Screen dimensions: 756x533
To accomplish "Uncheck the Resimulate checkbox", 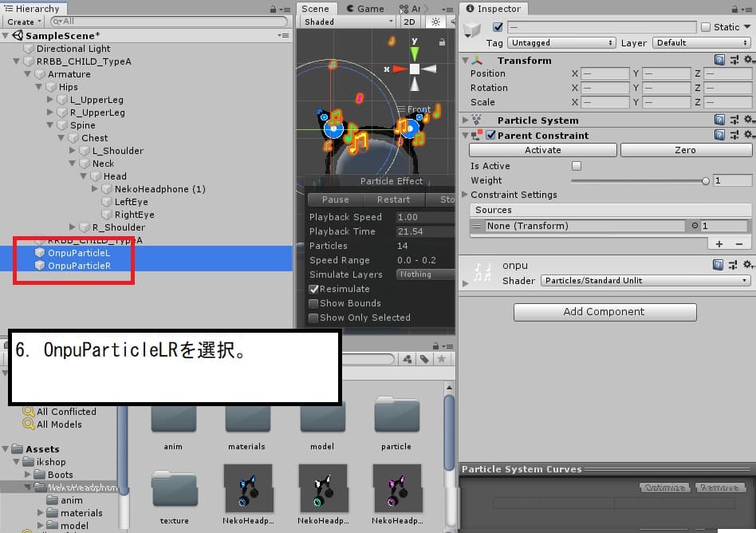I will [313, 289].
